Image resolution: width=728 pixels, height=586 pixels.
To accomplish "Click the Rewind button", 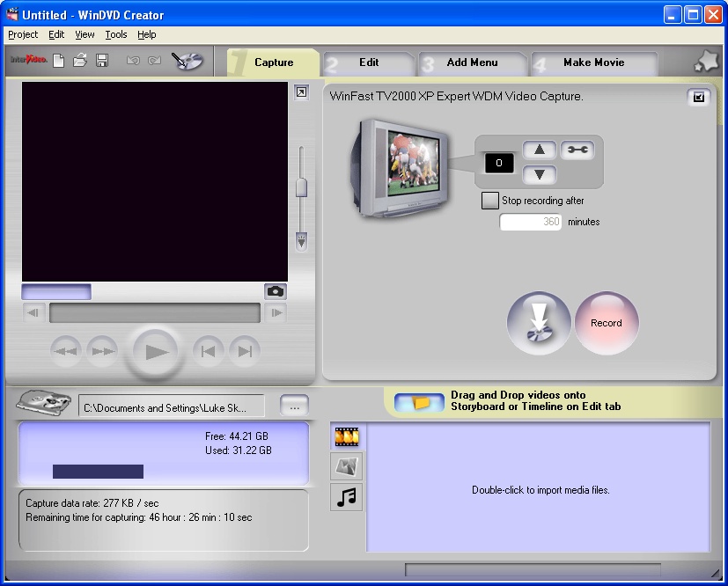I will click(x=66, y=351).
